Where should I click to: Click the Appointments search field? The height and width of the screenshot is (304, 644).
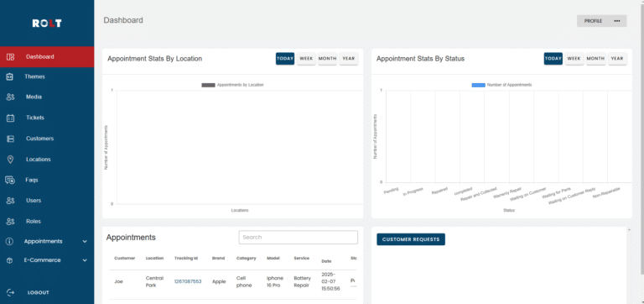click(x=299, y=238)
